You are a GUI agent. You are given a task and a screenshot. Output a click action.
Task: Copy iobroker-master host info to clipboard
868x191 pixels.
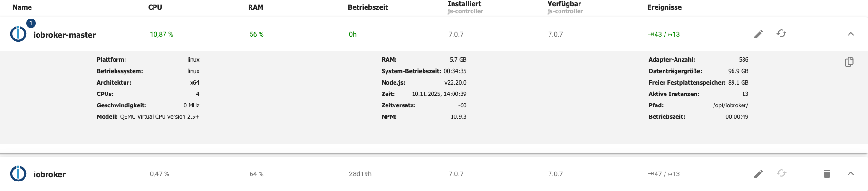click(849, 62)
